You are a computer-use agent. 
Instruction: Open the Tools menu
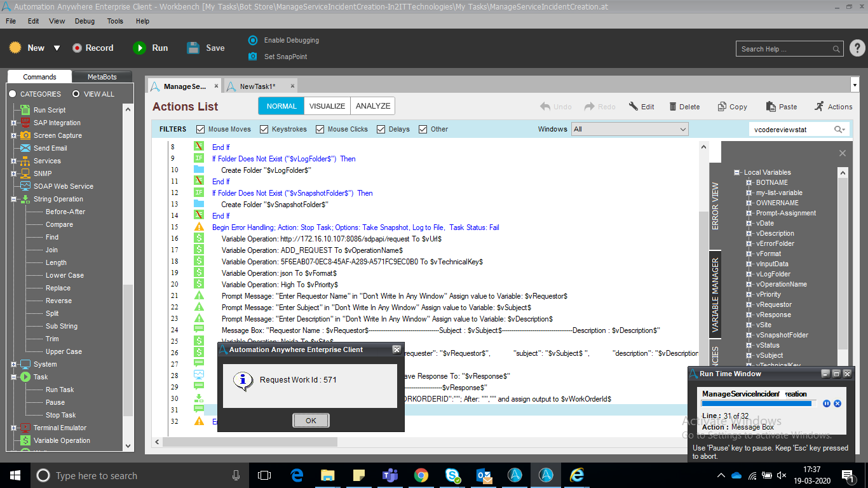pos(116,21)
